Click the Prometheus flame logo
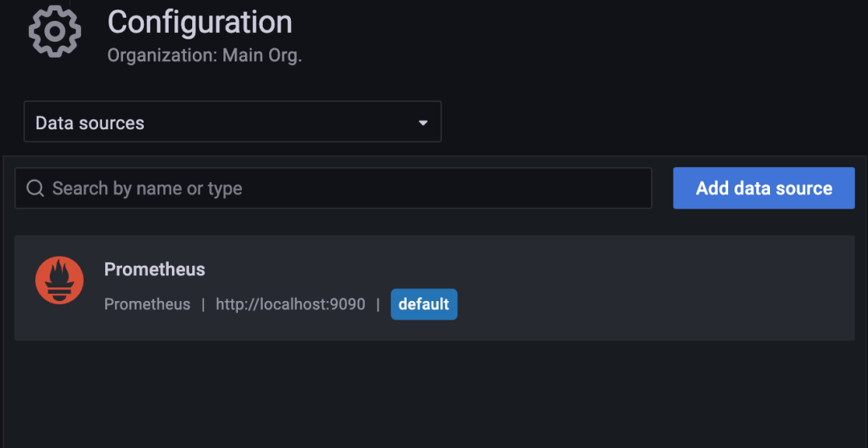Image resolution: width=868 pixels, height=448 pixels. coord(59,280)
